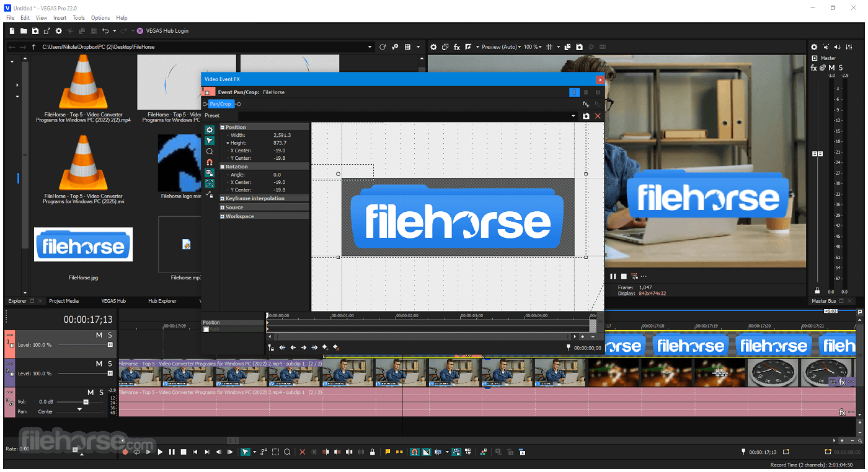Click VEGAS Hub Login
This screenshot has width=868, height=472.
coord(163,31)
